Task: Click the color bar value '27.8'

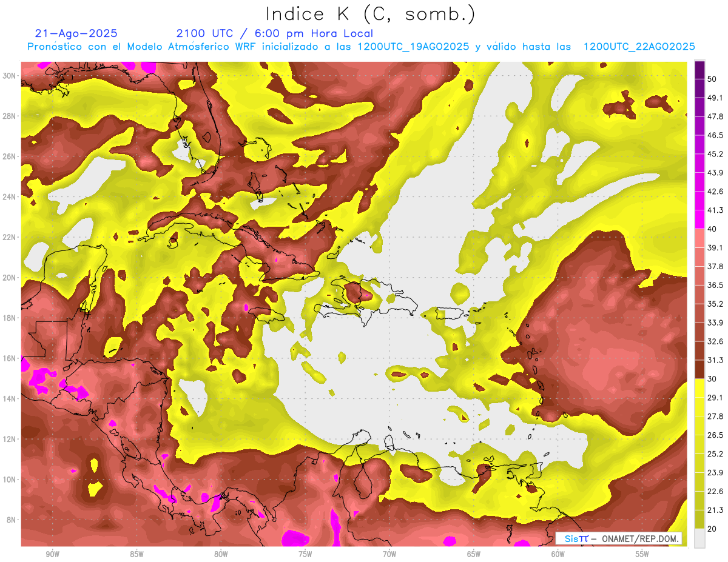Action: click(x=715, y=416)
